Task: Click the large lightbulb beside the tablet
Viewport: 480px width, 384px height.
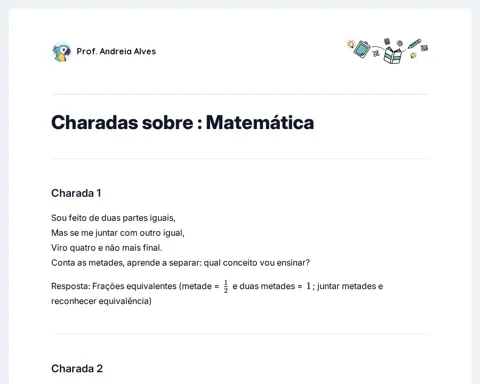Action: click(x=350, y=44)
